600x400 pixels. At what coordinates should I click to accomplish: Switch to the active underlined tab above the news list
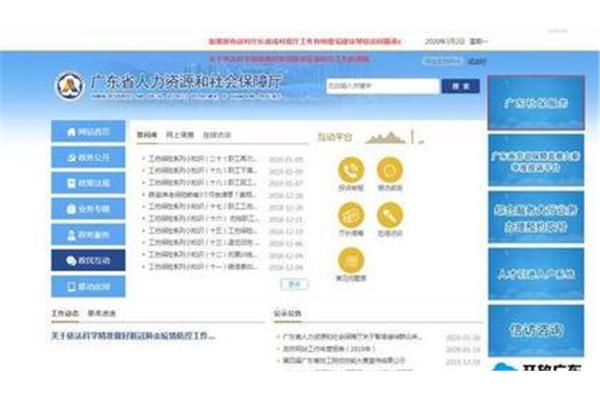(x=147, y=135)
